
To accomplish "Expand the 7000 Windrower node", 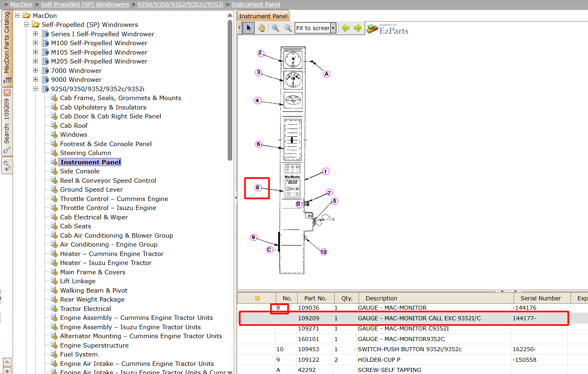I will [36, 70].
